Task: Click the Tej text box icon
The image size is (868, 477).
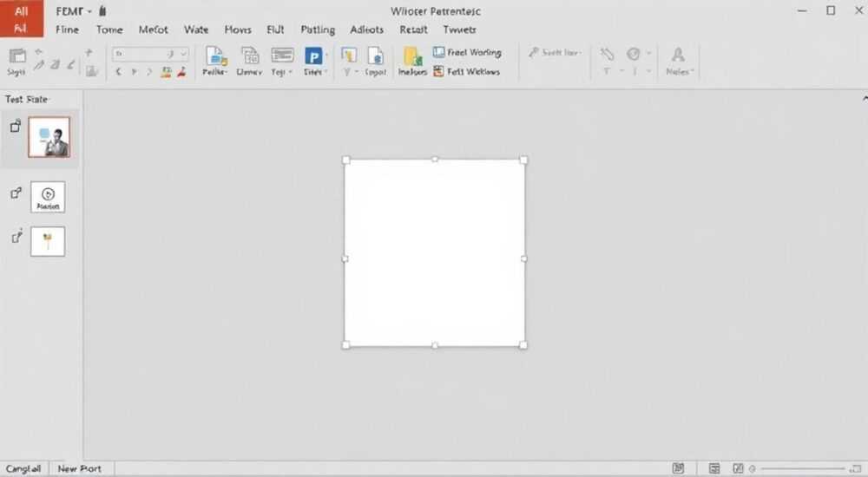Action: [x=282, y=56]
